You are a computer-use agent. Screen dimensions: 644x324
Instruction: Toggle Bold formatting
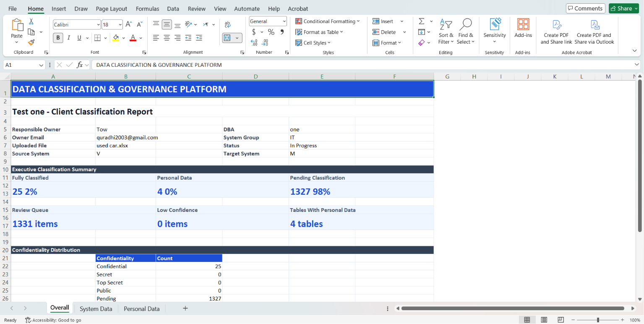point(58,38)
